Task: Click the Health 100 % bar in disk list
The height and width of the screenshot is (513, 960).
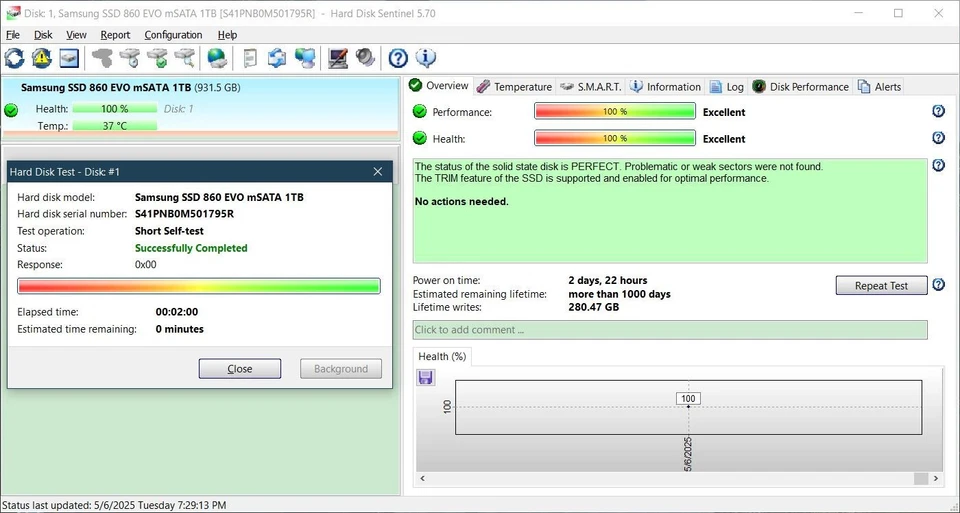Action: click(114, 108)
